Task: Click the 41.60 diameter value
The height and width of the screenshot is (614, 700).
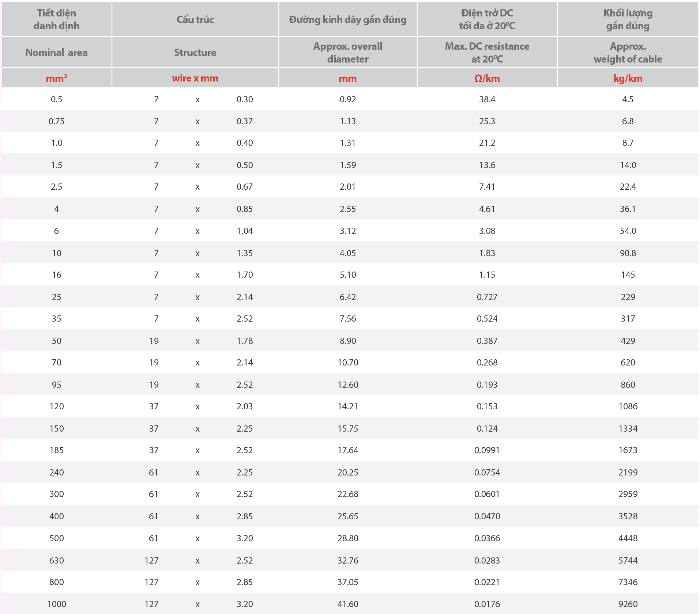Action: (347, 604)
